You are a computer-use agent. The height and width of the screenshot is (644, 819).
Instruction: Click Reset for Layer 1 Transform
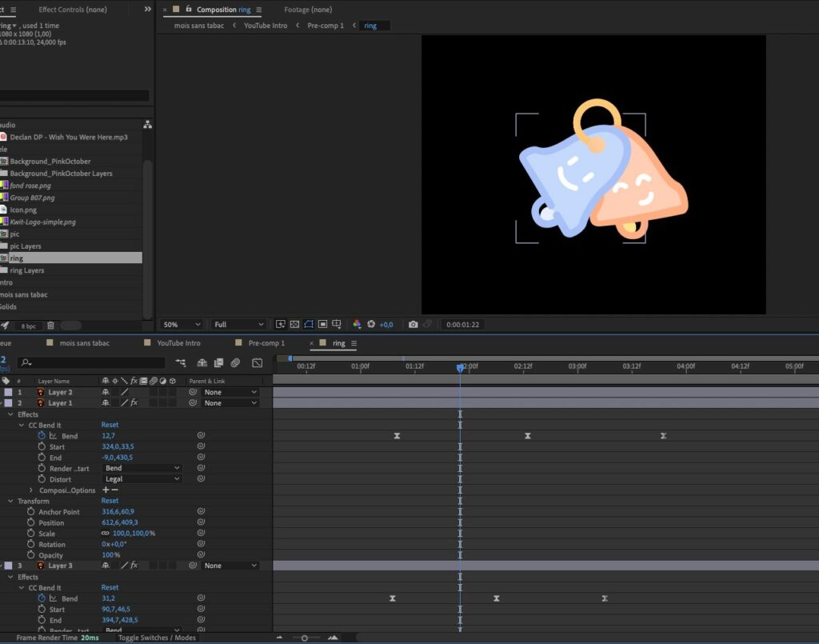click(110, 501)
